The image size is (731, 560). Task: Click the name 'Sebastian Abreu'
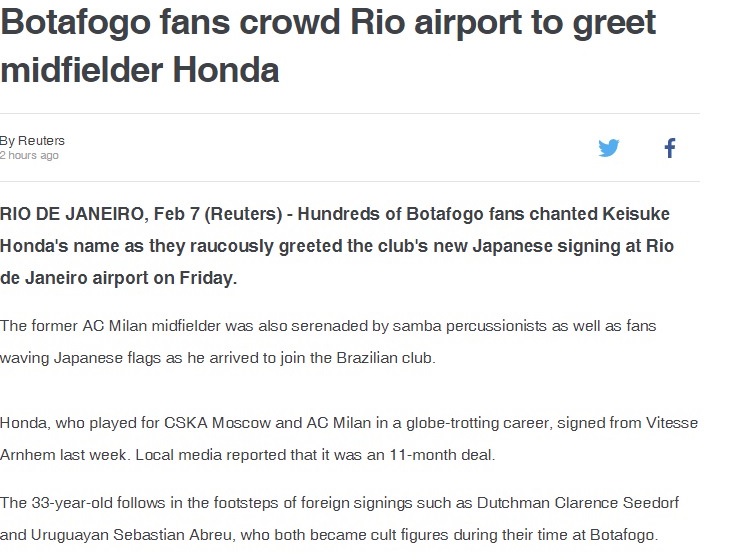(x=172, y=535)
